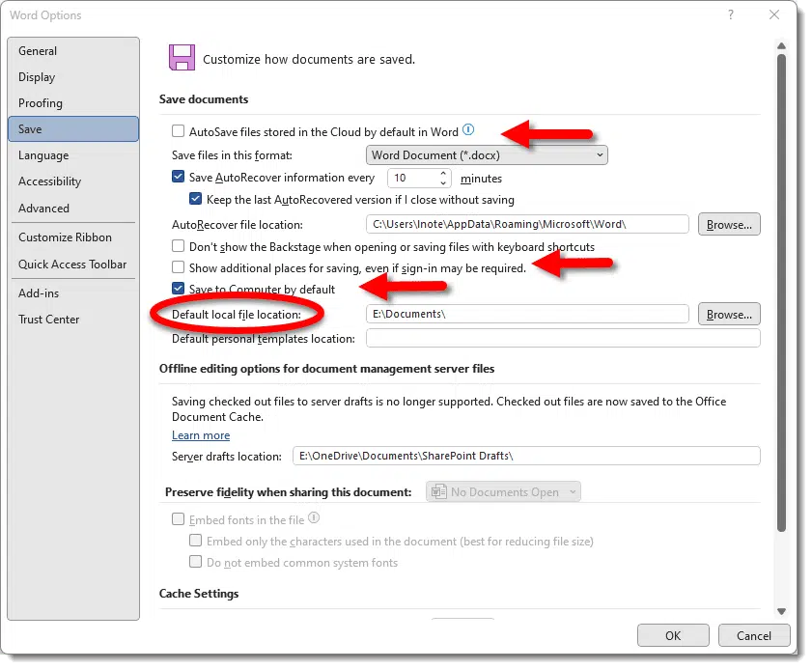
Task: Open the Advanced category
Action: pos(73,209)
